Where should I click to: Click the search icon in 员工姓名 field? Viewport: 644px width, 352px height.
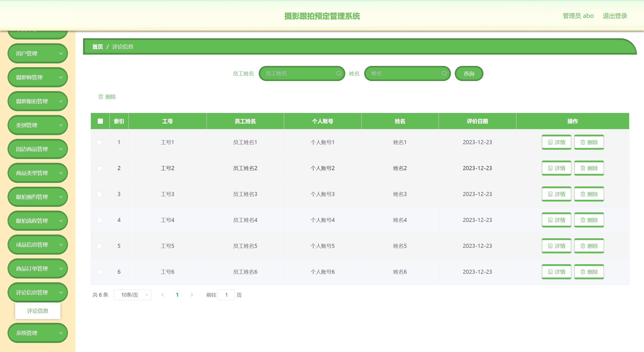coord(338,73)
